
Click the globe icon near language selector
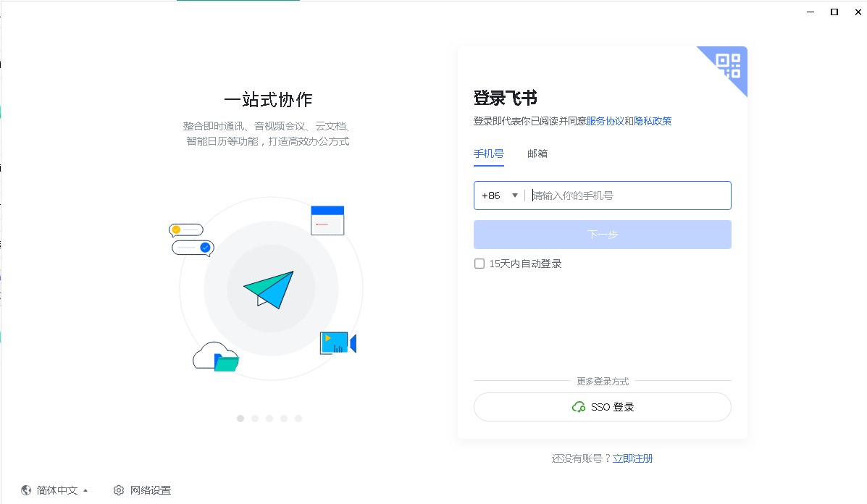tap(26, 490)
